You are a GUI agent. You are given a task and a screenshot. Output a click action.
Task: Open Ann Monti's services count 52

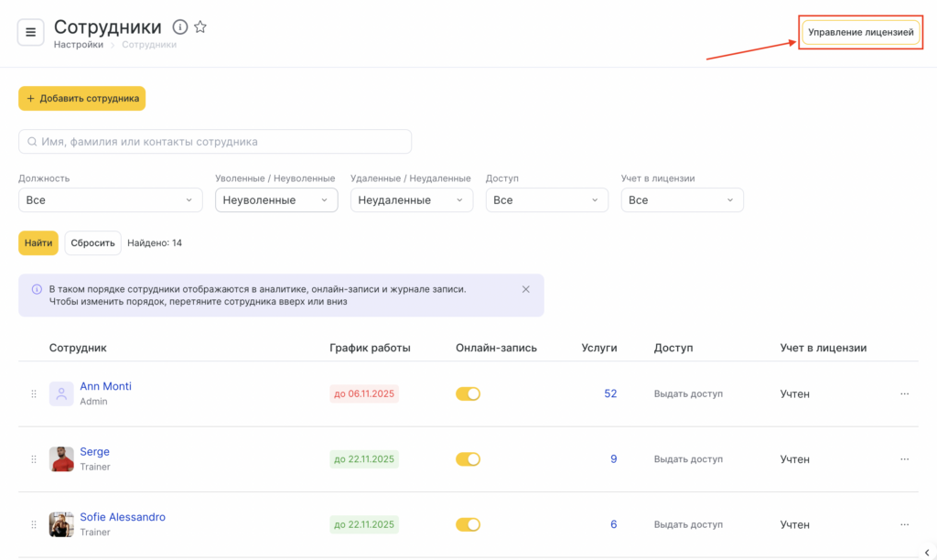click(610, 393)
